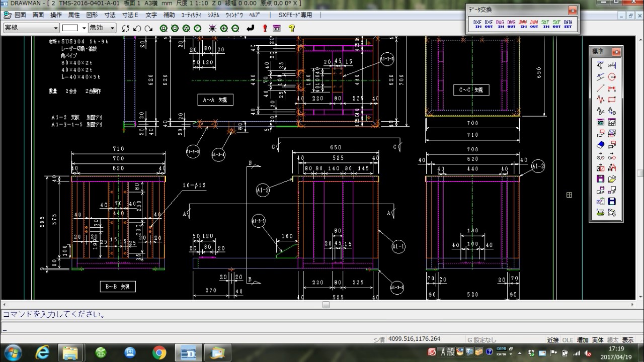
Task: Toggle 増加 mode in status bar
Action: point(583,340)
